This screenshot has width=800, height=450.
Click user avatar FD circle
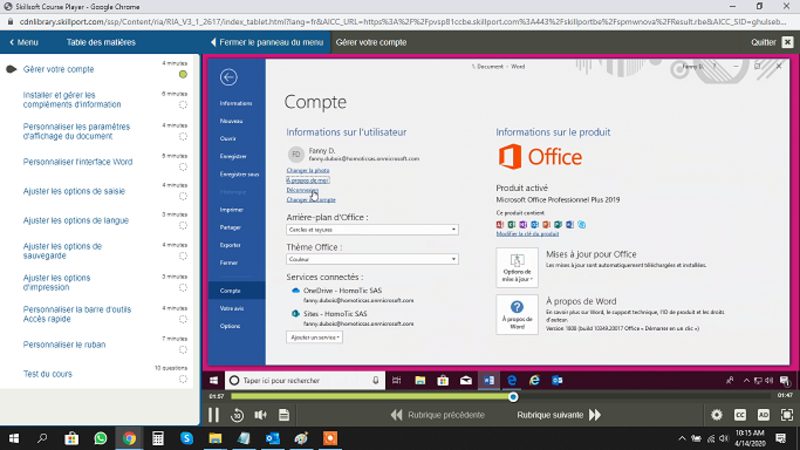click(296, 154)
